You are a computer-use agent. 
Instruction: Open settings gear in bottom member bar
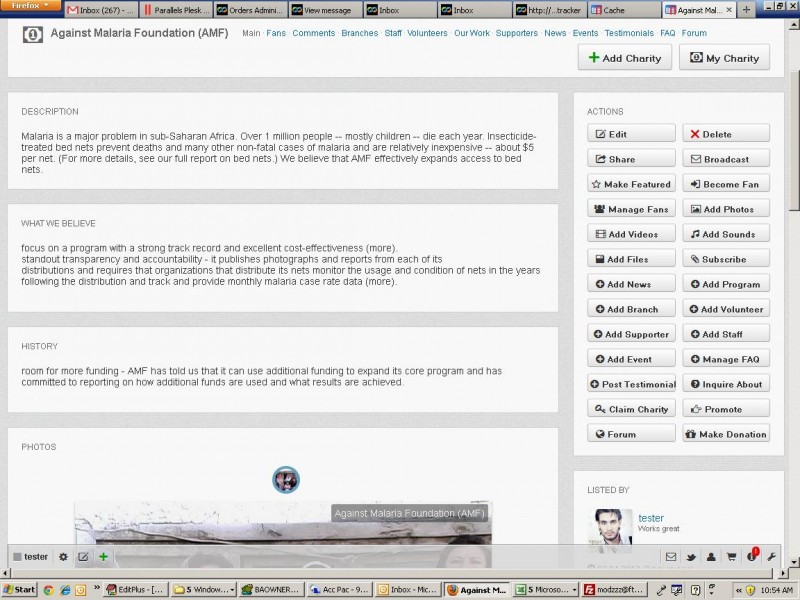pos(63,557)
